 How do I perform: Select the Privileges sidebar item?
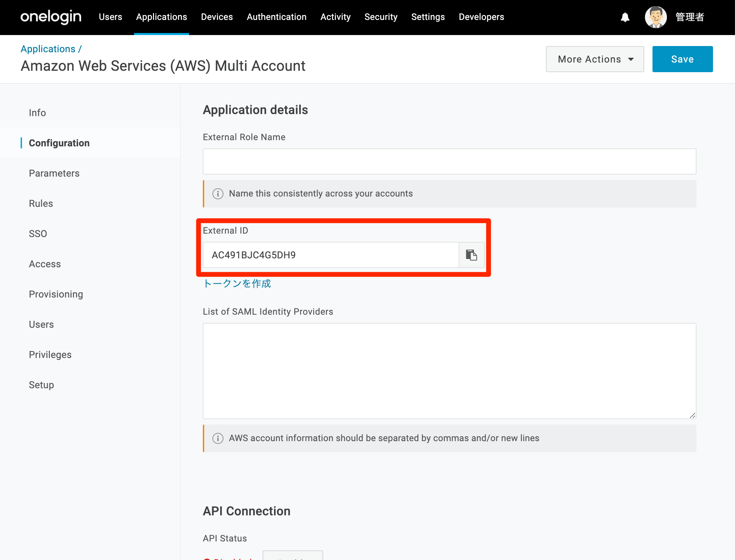[x=50, y=355]
